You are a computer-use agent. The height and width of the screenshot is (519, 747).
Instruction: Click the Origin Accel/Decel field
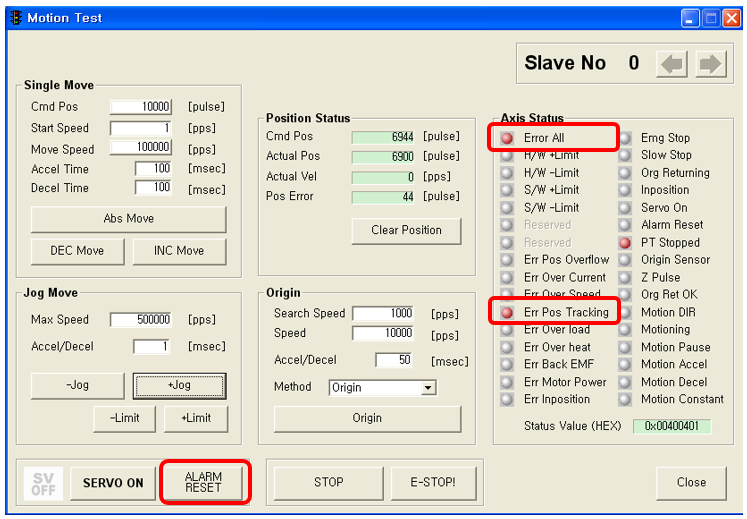(x=394, y=360)
